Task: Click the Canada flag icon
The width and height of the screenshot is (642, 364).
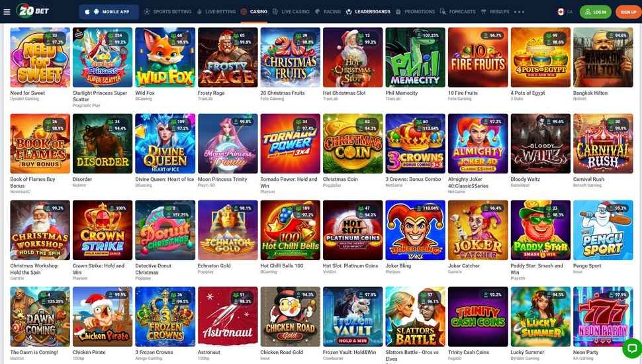Action: pos(561,12)
